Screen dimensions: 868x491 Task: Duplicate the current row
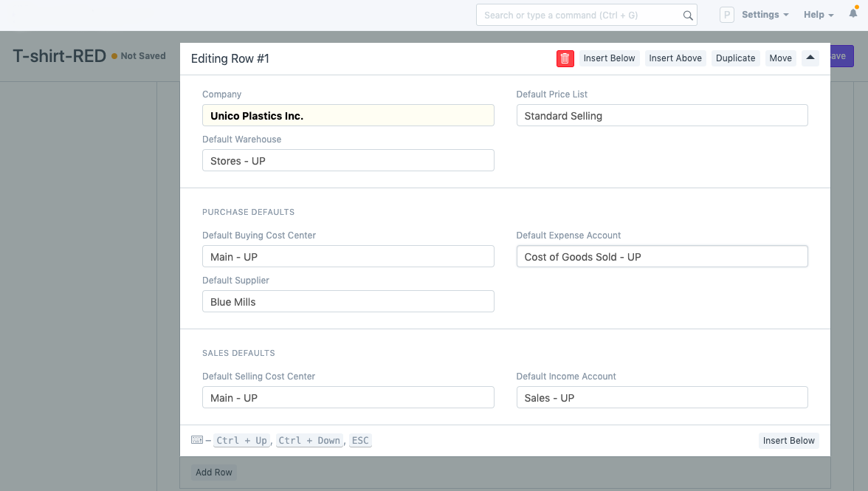pyautogui.click(x=735, y=58)
